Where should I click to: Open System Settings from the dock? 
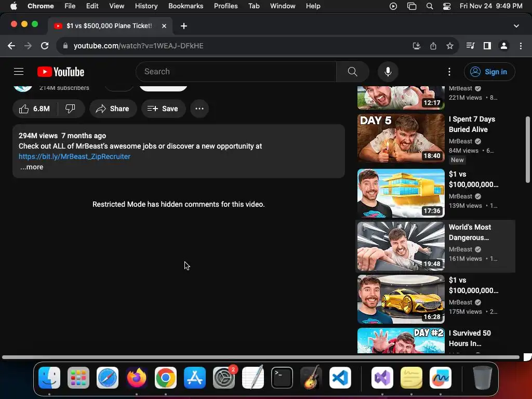click(224, 378)
